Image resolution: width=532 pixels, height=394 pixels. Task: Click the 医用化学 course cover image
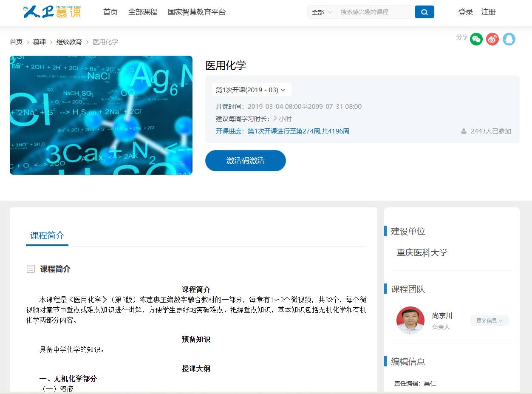tap(101, 115)
